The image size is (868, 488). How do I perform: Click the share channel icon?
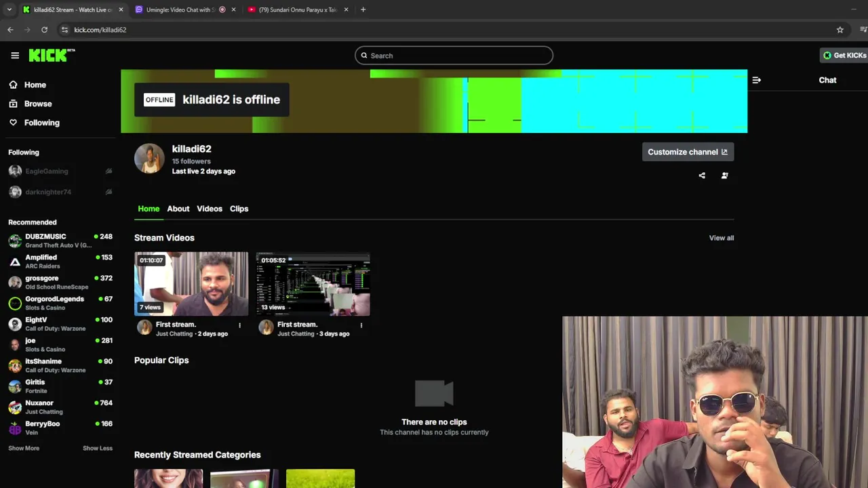702,176
